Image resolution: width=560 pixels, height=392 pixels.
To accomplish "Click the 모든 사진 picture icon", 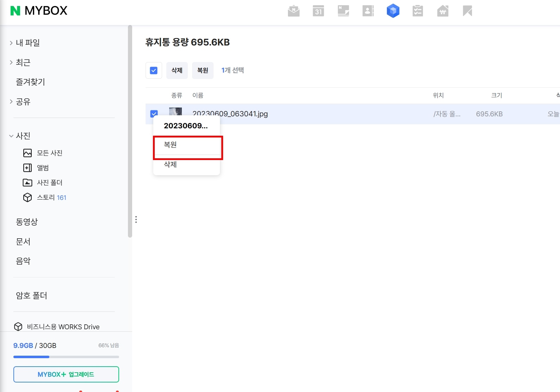I will 27,153.
